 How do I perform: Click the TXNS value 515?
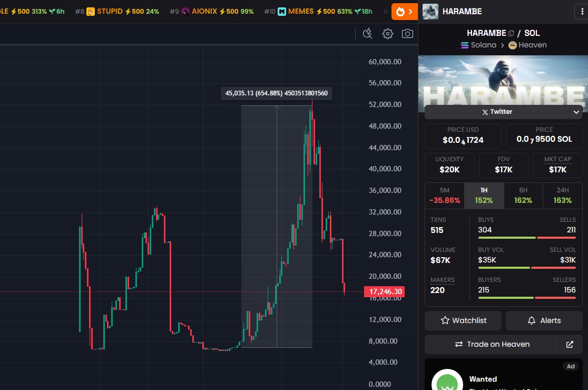click(437, 230)
